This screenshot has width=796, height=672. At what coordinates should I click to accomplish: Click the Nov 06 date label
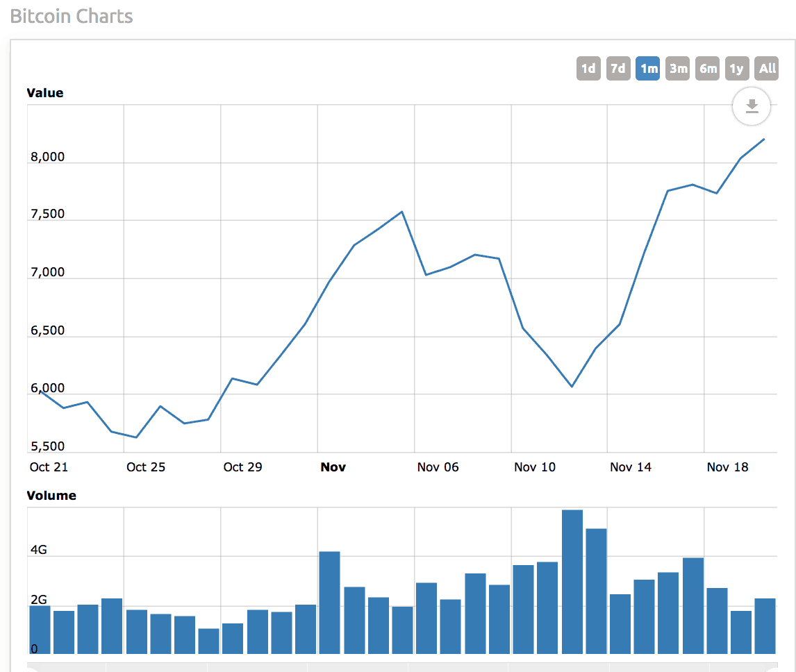438,467
